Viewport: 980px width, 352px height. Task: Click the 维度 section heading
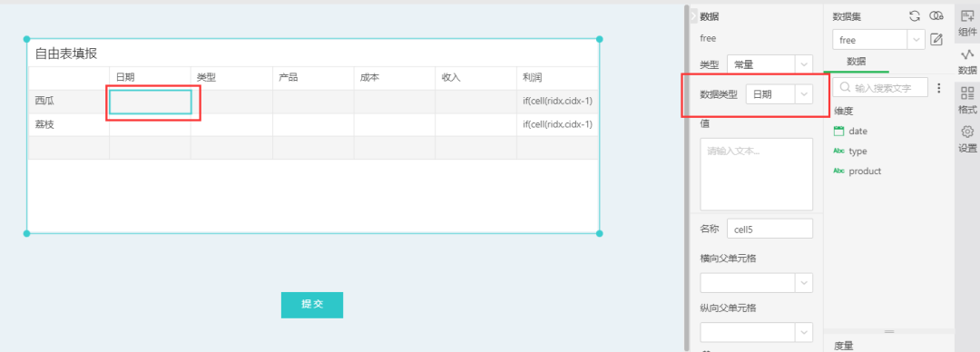[844, 112]
